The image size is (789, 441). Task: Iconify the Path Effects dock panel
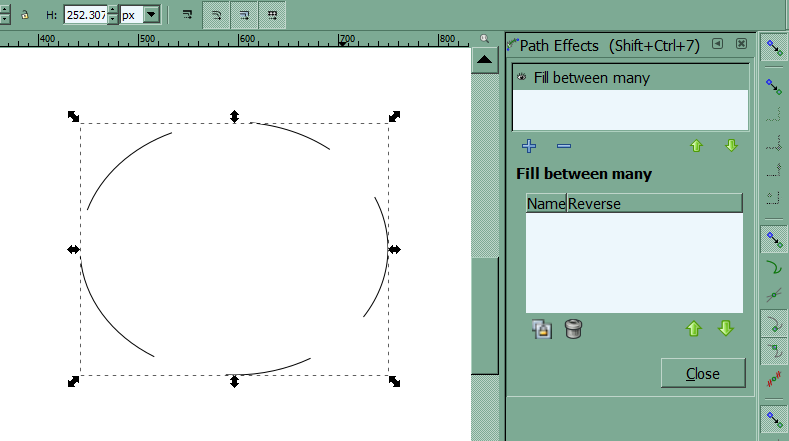pos(718,44)
